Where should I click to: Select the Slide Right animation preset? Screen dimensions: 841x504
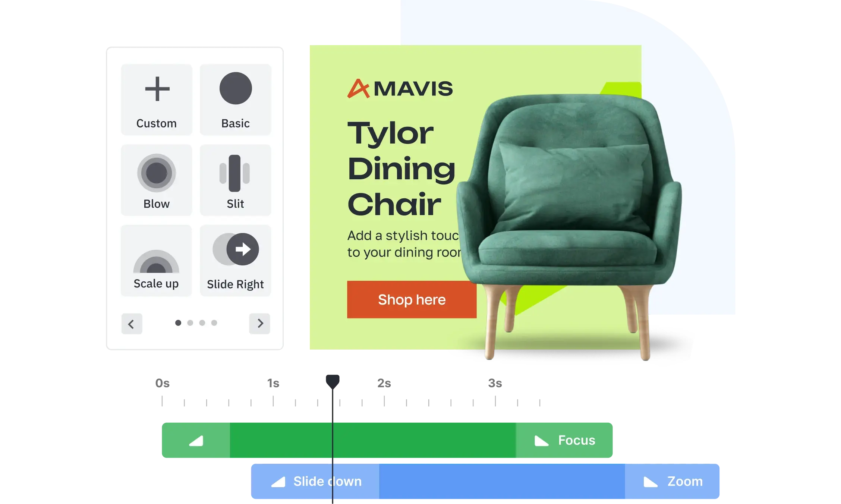[x=236, y=260]
